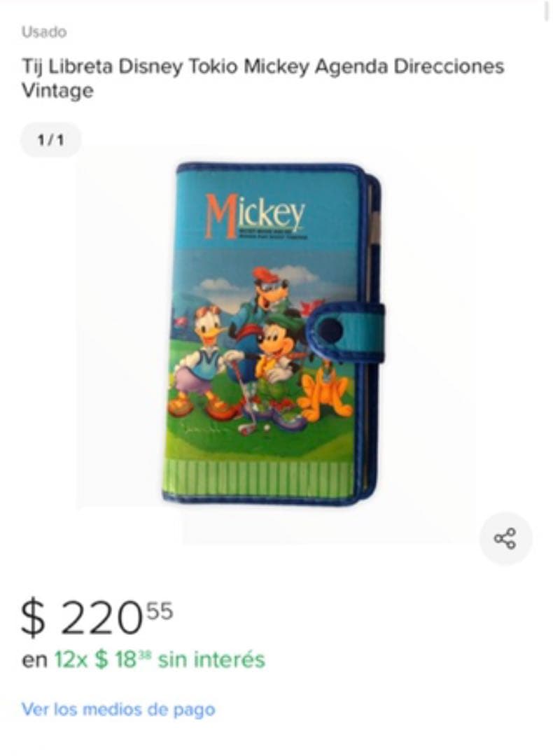Image resolution: width=553 pixels, height=756 pixels.
Task: Open the Mickey agenda product photo
Action: [274, 334]
